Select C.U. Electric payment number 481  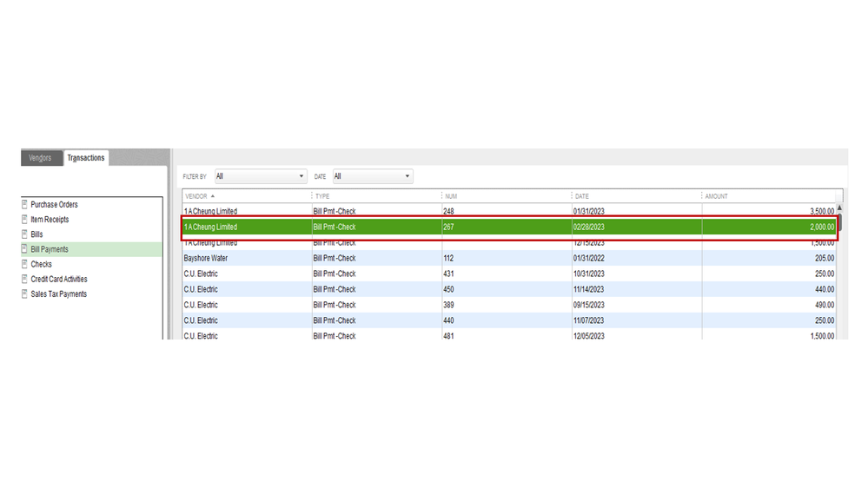click(x=509, y=334)
